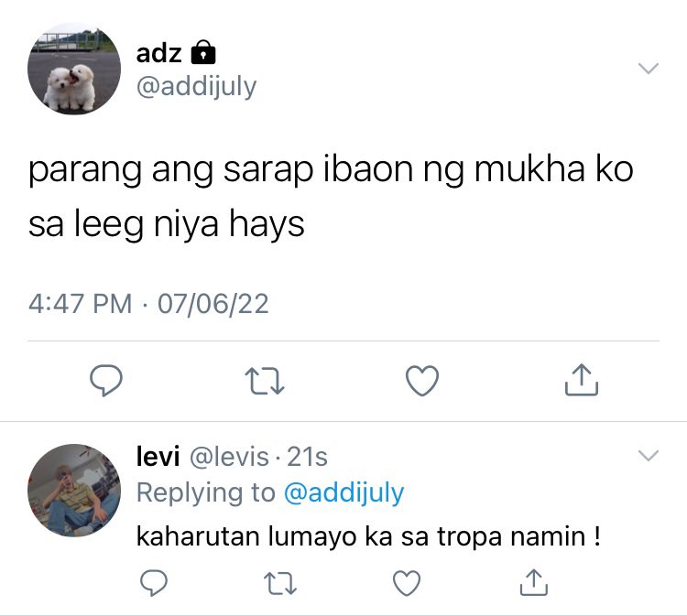Image resolution: width=687 pixels, height=616 pixels.
Task: Retweet levi's reply
Action: (x=280, y=583)
